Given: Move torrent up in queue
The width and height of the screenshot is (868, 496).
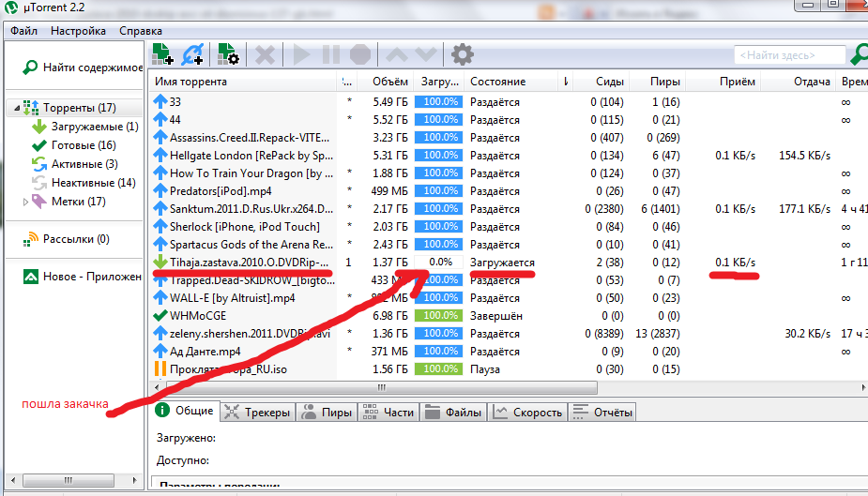Looking at the screenshot, I should tap(397, 54).
